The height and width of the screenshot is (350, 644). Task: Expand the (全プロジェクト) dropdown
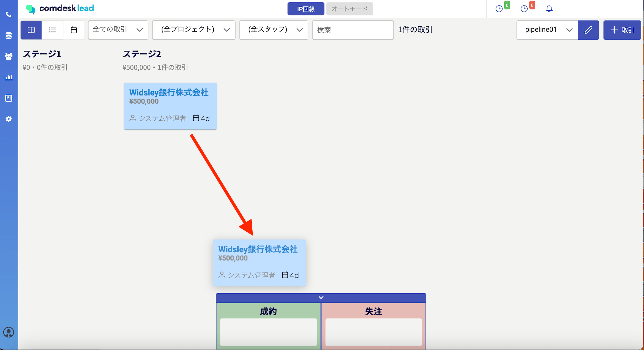point(194,30)
